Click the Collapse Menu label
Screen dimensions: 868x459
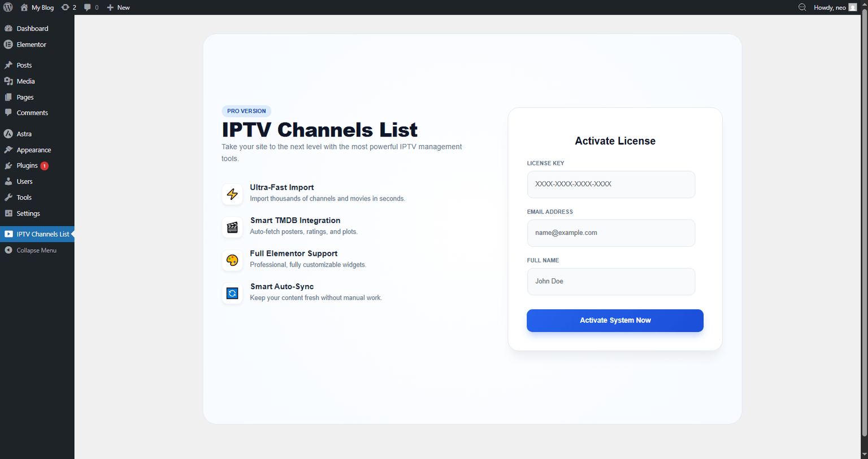click(37, 250)
